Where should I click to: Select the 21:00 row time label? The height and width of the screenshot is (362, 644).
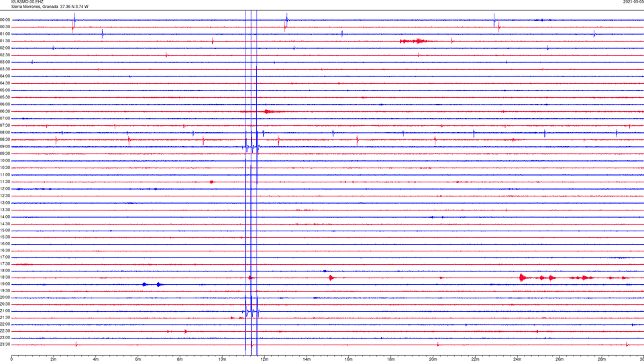pos(5,311)
